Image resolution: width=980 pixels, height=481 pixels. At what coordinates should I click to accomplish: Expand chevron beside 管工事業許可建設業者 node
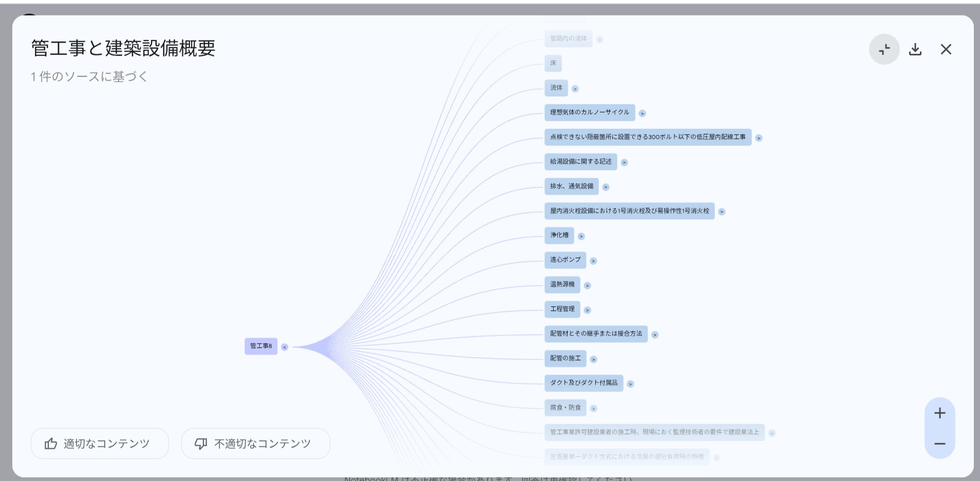pos(771,433)
